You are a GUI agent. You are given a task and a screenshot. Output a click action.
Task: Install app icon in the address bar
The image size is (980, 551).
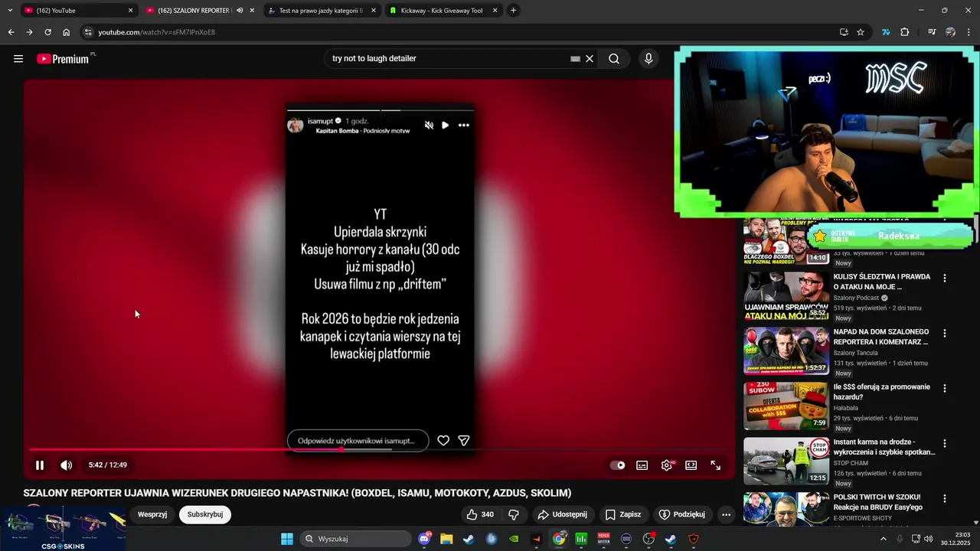[844, 32]
